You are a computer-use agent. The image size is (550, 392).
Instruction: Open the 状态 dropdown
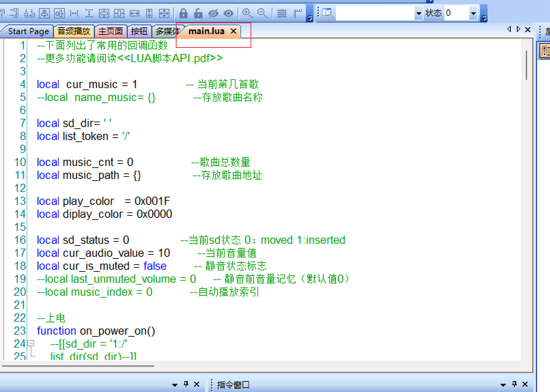pos(473,13)
